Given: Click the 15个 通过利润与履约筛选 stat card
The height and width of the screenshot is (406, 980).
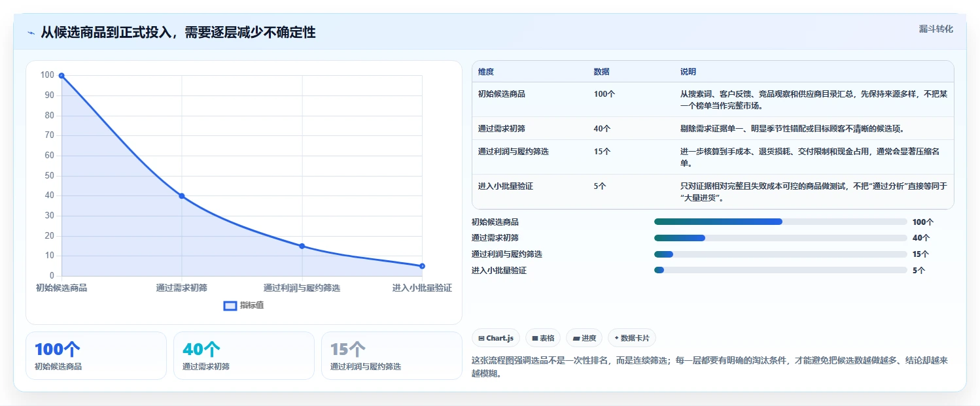Looking at the screenshot, I should point(392,356).
